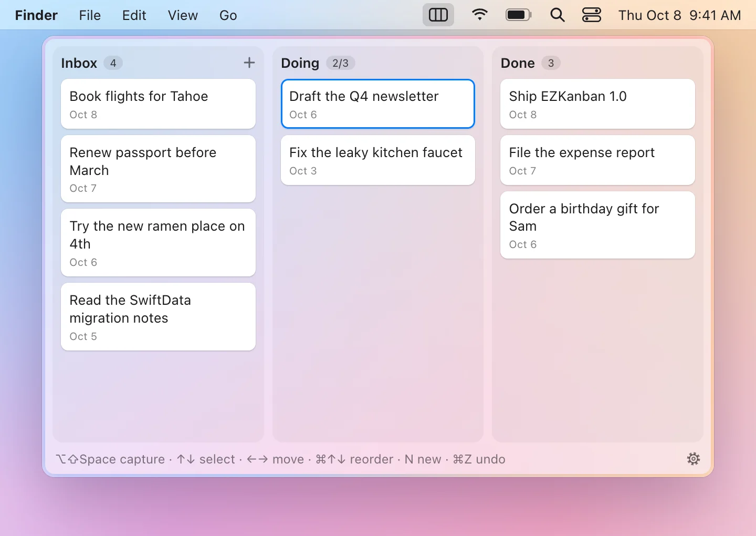Screen dimensions: 756x536
Task: Click the battery status icon
Action: point(519,15)
